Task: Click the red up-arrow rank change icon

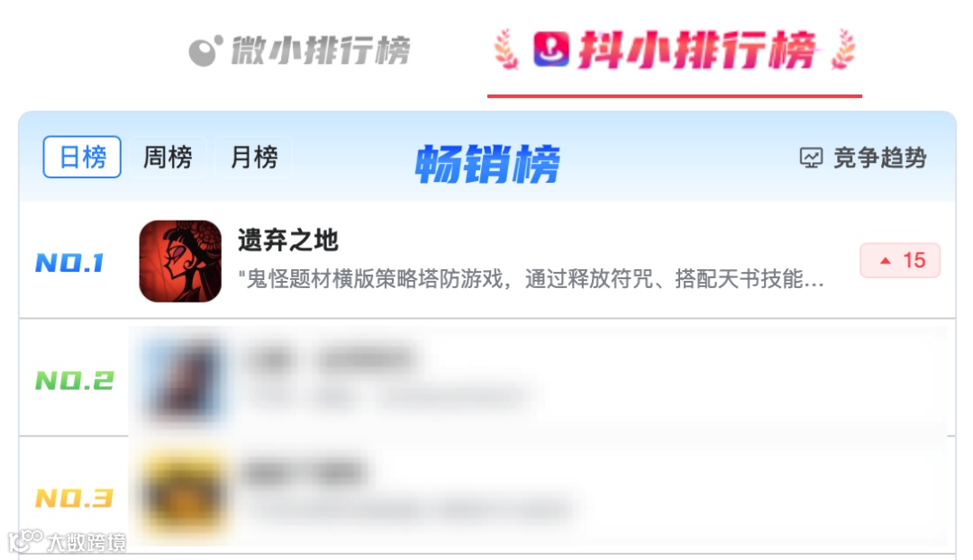Action: [886, 261]
